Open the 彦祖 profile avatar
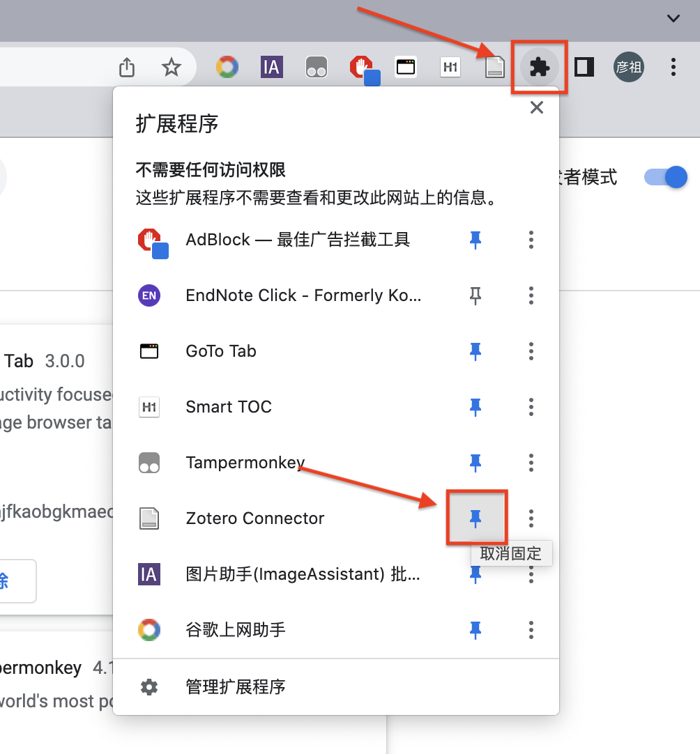The width and height of the screenshot is (700, 754). click(628, 67)
